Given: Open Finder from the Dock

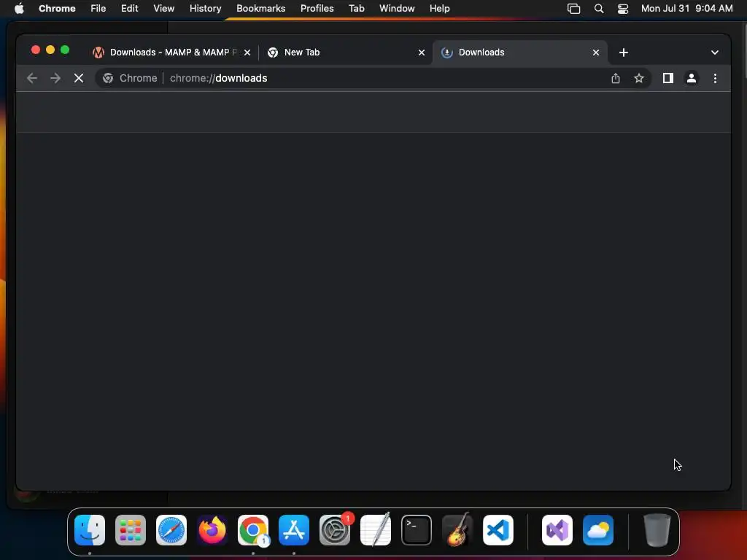Looking at the screenshot, I should pos(90,530).
